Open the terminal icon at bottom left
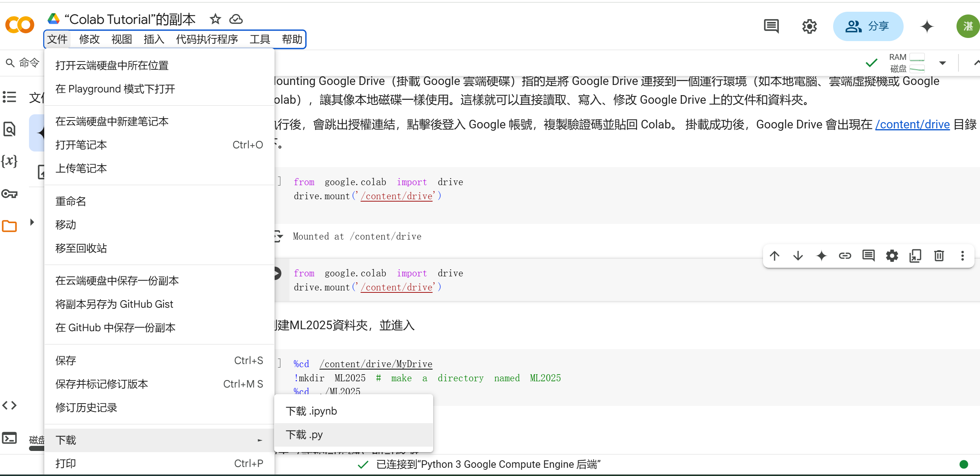Viewport: 980px width, 476px height. 9,438
